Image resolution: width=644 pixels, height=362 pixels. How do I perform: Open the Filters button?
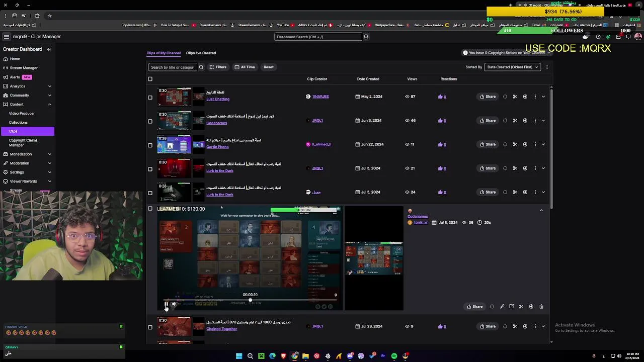tap(218, 67)
